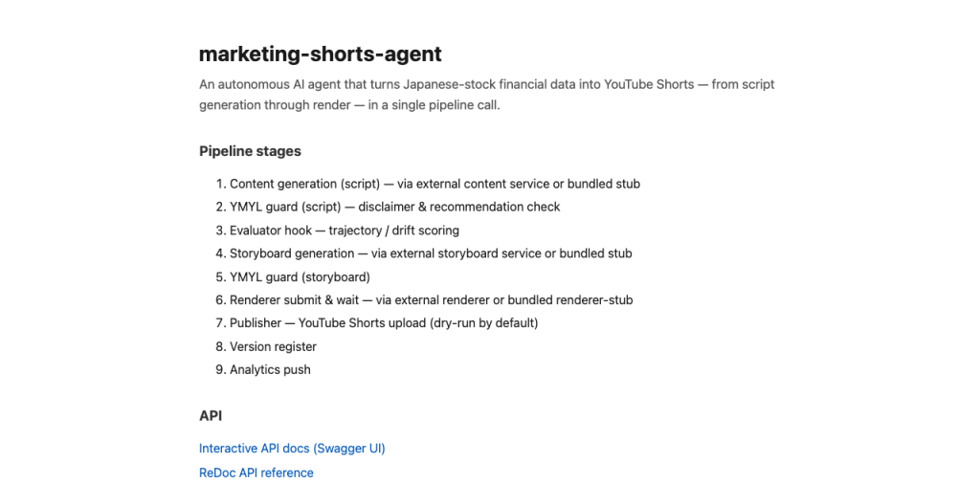
Task: Open the Interactive API docs (Swagger UI) link
Action: pyautogui.click(x=292, y=449)
